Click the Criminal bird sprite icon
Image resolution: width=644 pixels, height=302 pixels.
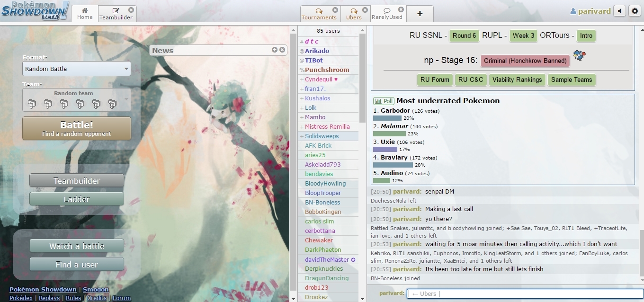[579, 55]
